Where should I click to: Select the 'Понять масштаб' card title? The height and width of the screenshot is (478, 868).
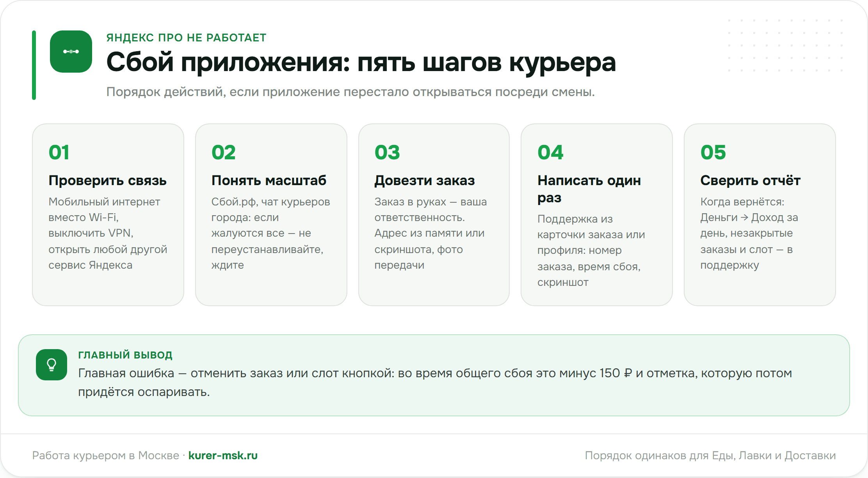pos(269,180)
